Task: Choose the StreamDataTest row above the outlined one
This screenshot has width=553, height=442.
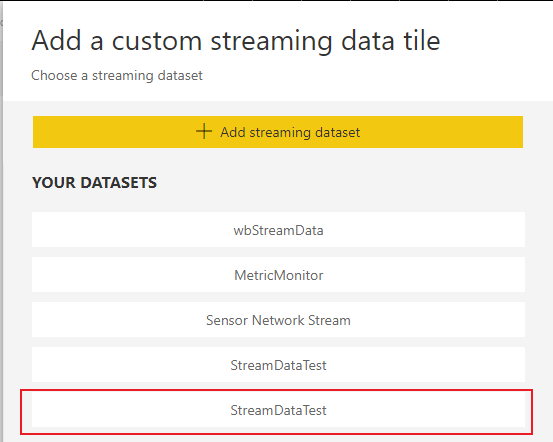Action: click(278, 365)
